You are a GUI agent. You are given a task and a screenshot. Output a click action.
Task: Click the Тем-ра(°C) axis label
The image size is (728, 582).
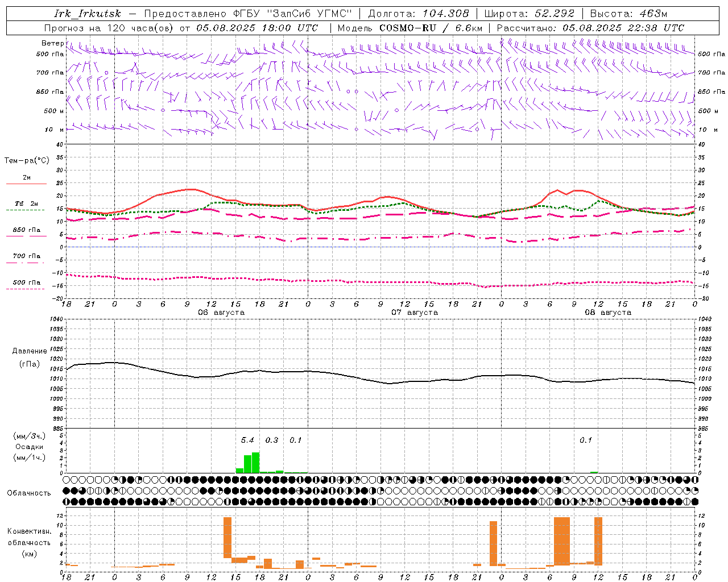point(27,161)
